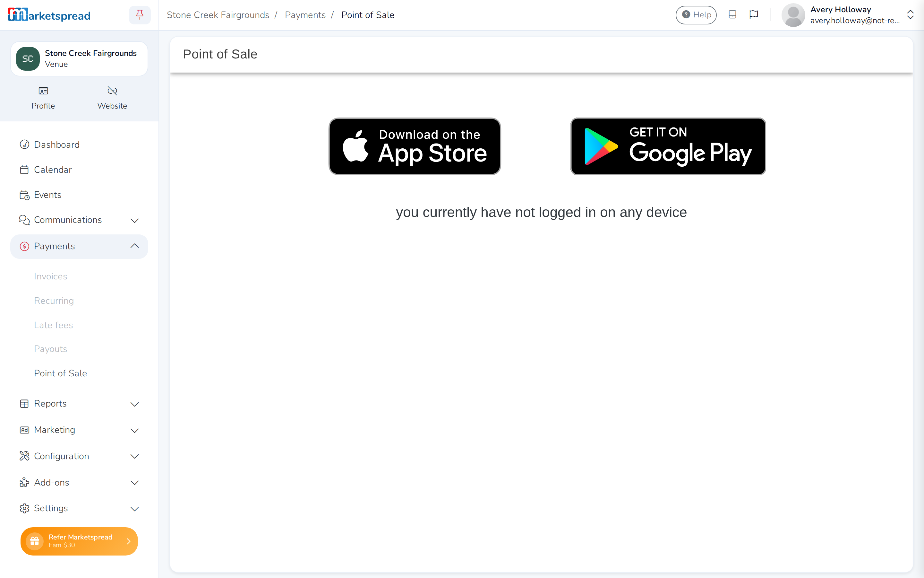This screenshot has height=578, width=924.
Task: Expand the Add-ons menu chevron
Action: tap(134, 483)
